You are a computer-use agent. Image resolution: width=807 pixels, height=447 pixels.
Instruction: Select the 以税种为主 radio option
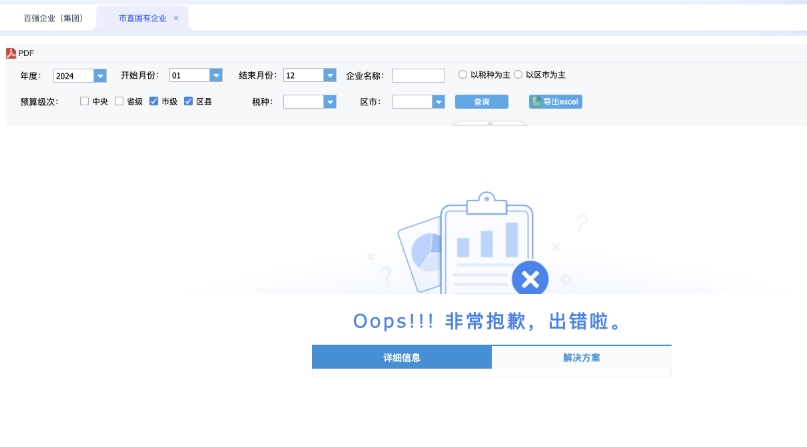[x=462, y=74]
